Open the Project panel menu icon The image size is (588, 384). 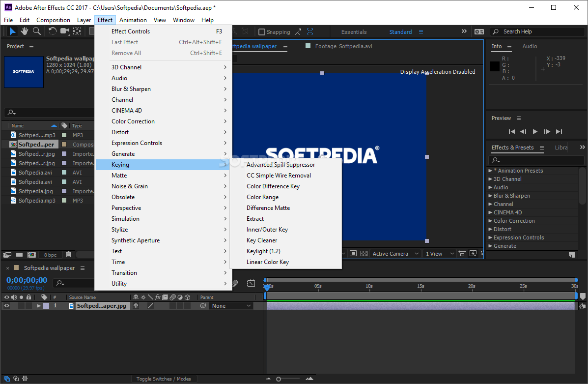click(31, 46)
